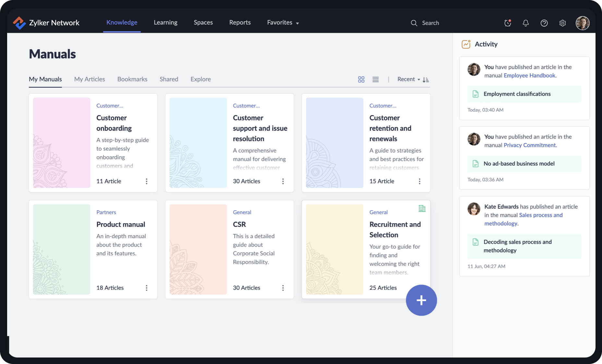Open the settings gear icon
602x364 pixels.
(x=563, y=23)
